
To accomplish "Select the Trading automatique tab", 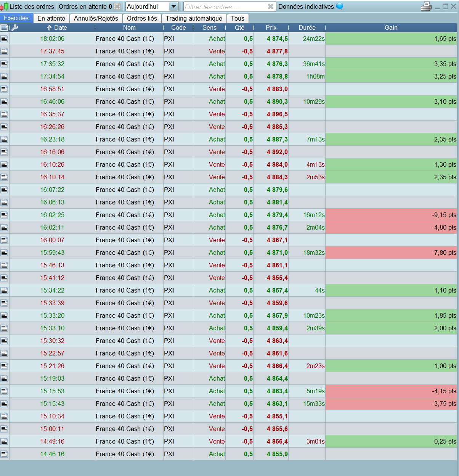I will [x=194, y=18].
